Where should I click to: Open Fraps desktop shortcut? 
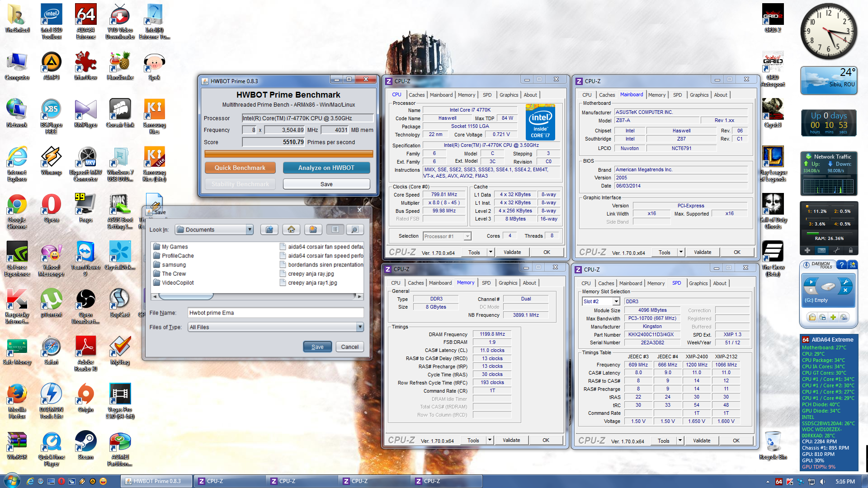click(x=85, y=208)
